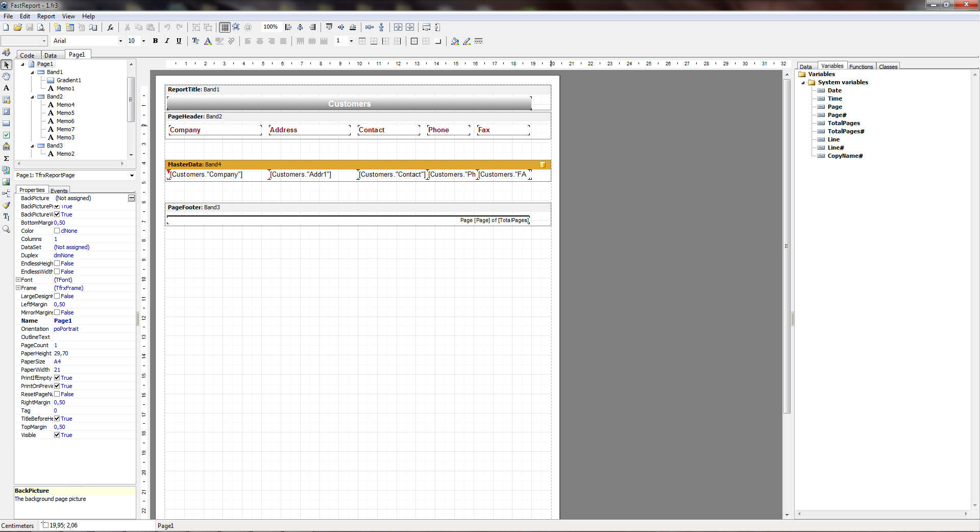980x532 pixels.
Task: Choose the Sum (Sigma) object tool
Action: [7, 159]
